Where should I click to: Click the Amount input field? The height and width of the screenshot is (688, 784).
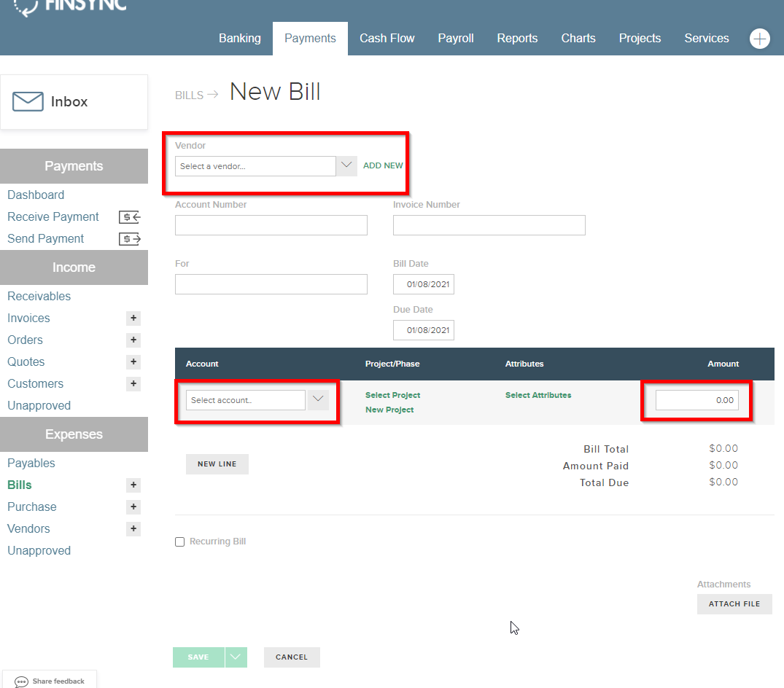pos(697,400)
